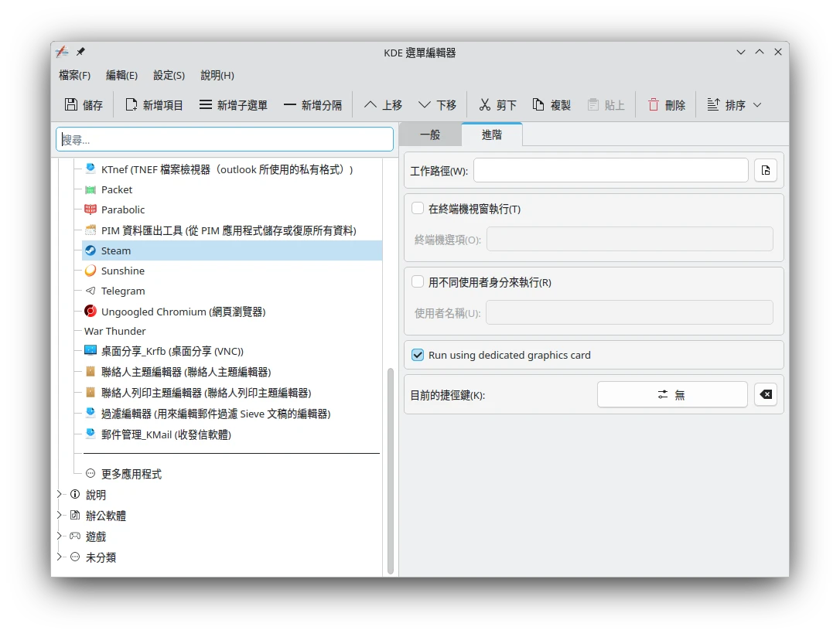Click the red 刪除 trash icon
This screenshot has width=840, height=637.
tap(654, 105)
